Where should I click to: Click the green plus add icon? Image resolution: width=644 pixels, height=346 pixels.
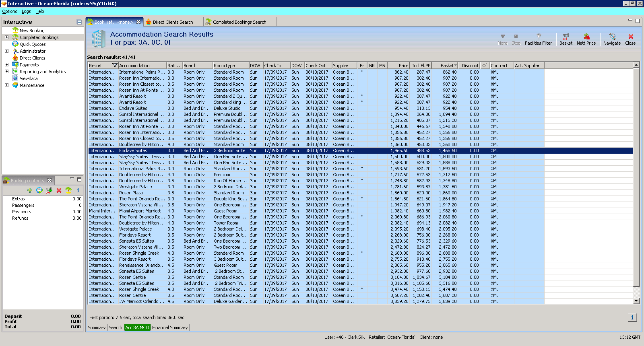[30, 190]
